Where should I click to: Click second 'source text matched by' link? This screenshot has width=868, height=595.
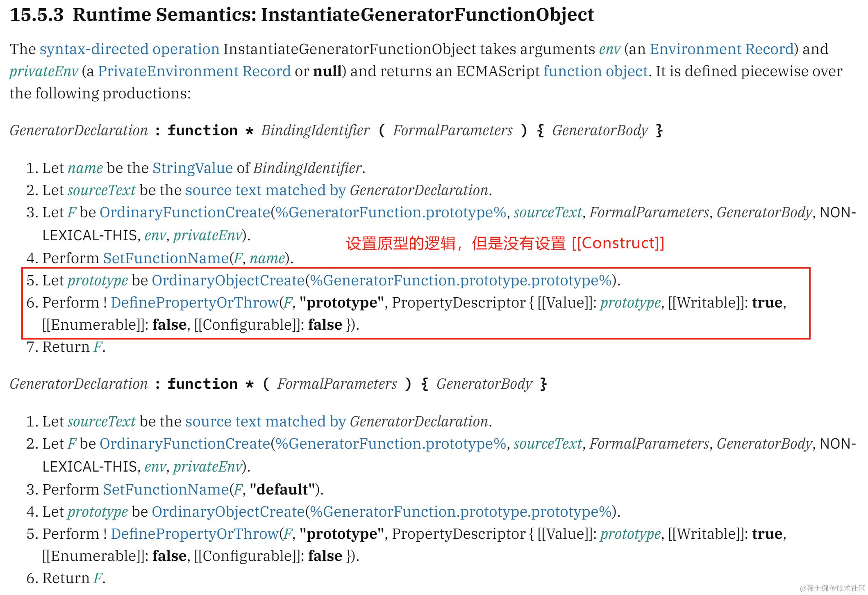(266, 422)
